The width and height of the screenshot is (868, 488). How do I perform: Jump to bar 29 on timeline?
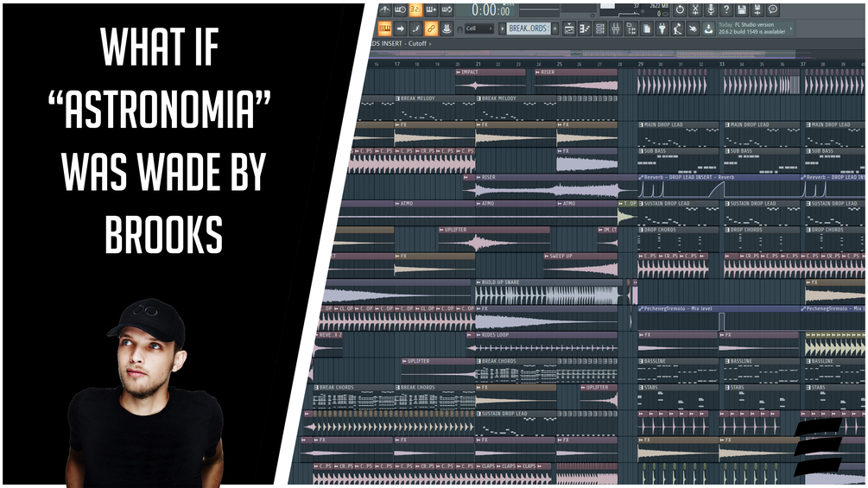(x=641, y=64)
